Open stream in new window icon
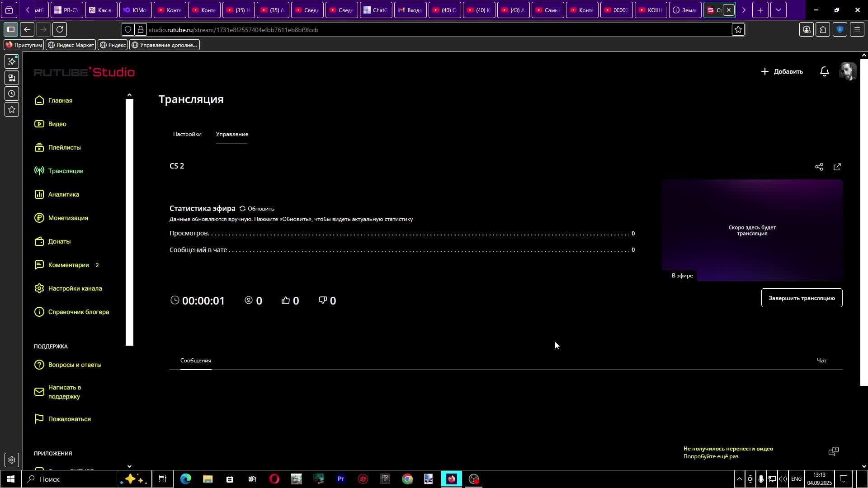 pyautogui.click(x=837, y=167)
